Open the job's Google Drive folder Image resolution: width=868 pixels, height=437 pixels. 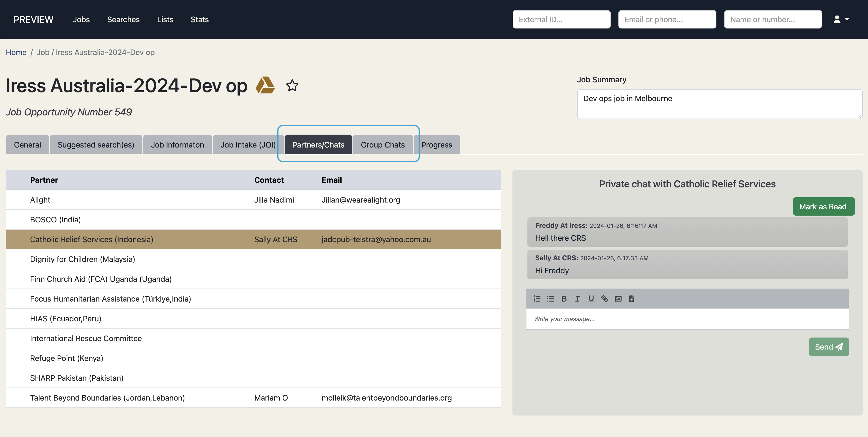coord(265,85)
